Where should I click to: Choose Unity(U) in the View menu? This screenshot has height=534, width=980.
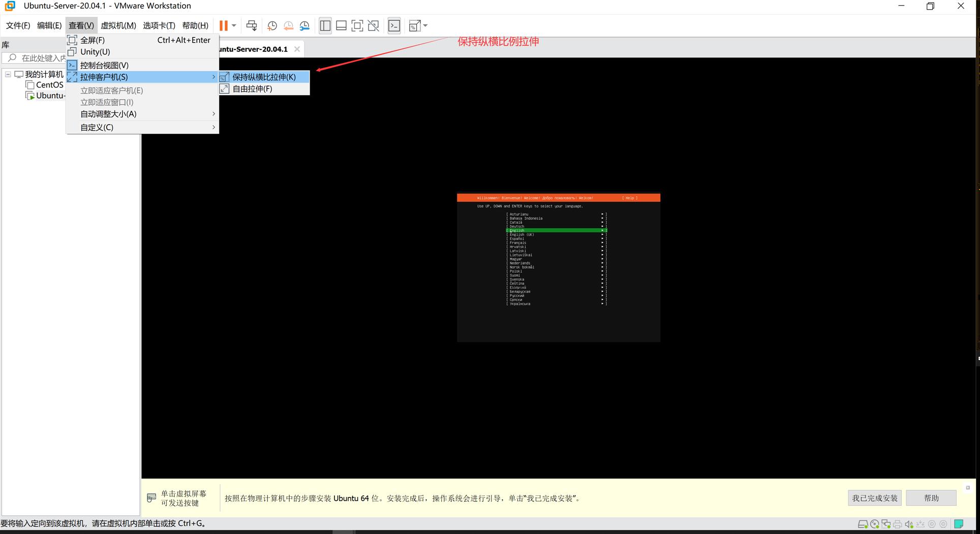142,51
